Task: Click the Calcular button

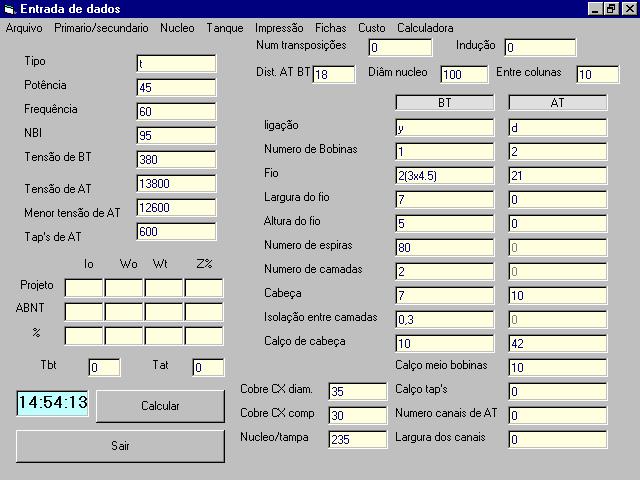Action: (160, 406)
